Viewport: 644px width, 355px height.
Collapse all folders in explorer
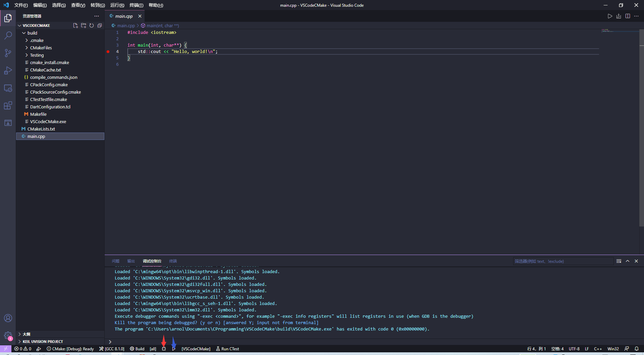point(100,26)
